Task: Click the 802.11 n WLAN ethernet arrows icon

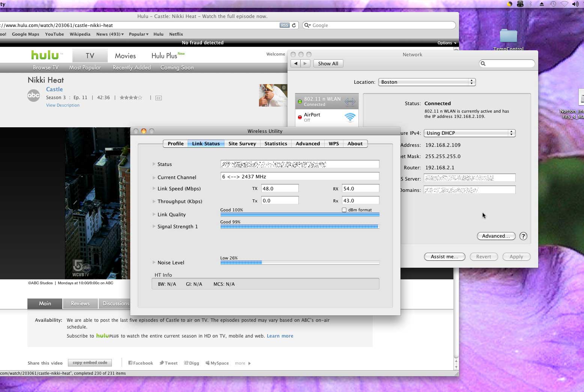Action: point(350,101)
